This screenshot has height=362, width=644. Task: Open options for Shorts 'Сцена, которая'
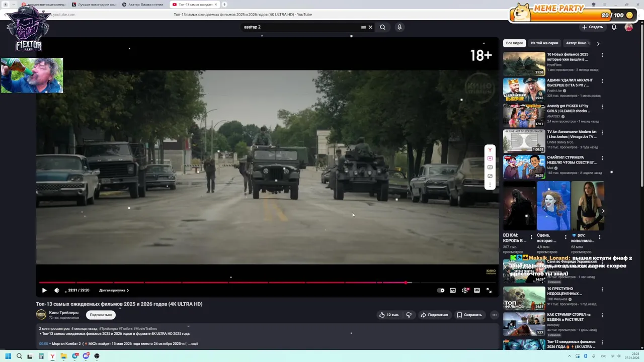566,236
